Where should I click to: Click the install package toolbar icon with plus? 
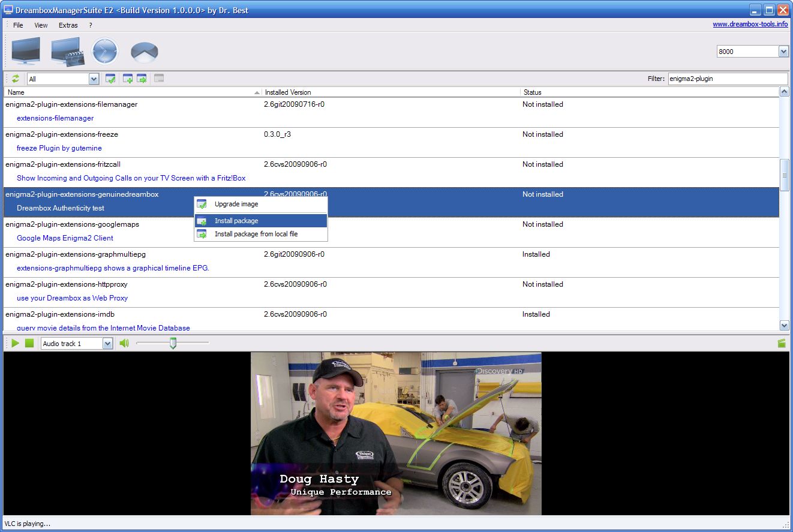coord(127,79)
